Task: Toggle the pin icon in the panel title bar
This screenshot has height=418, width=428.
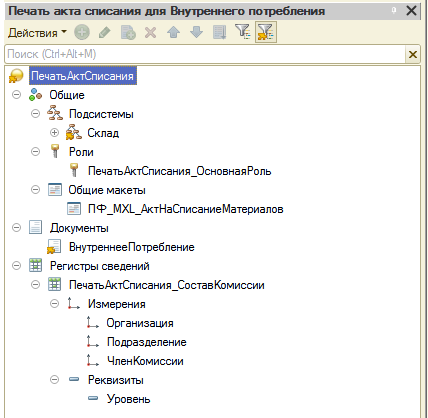Action: point(394,11)
